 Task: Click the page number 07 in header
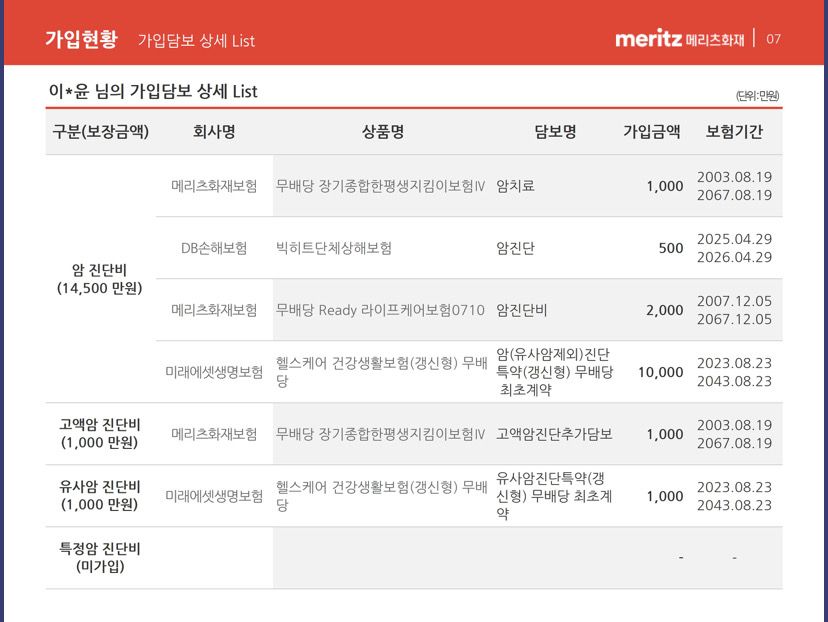point(773,40)
